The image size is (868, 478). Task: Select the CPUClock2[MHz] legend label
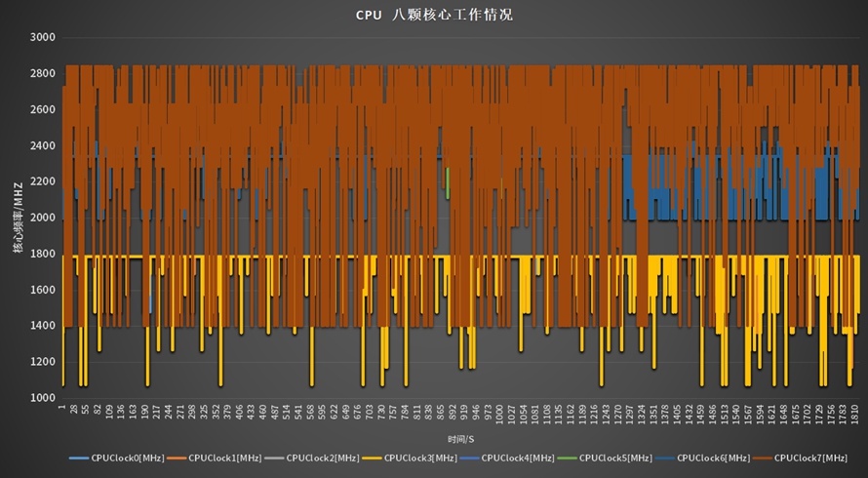click(x=323, y=458)
